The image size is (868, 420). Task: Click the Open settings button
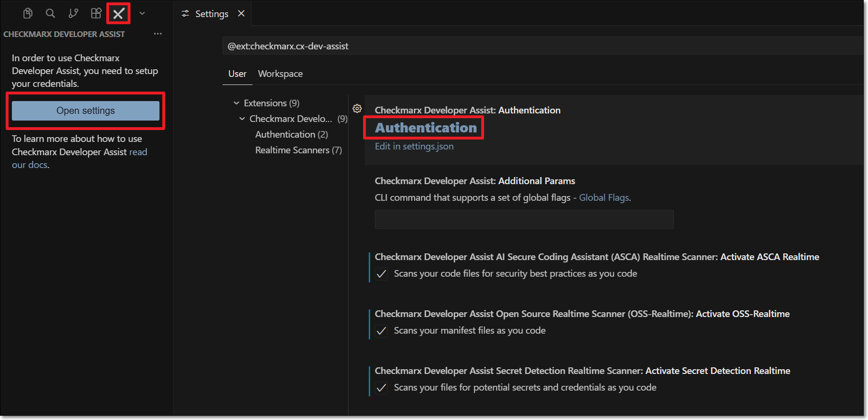(x=85, y=111)
